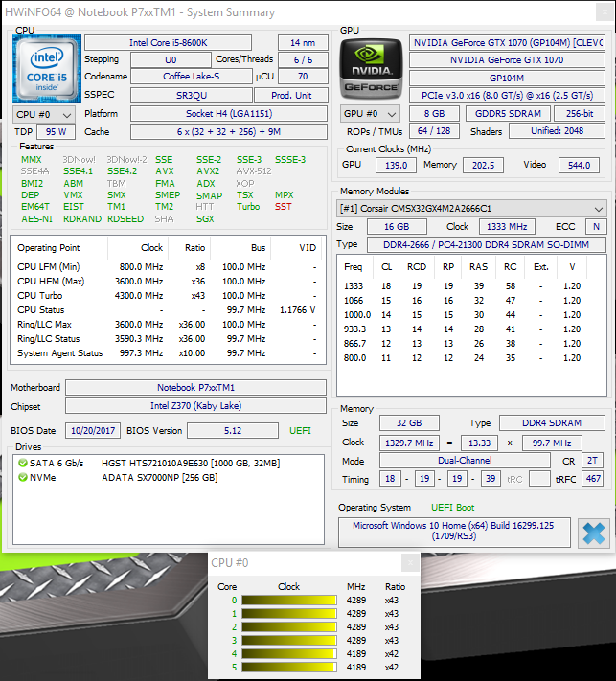The height and width of the screenshot is (681, 616).
Task: Click the Dual-Channel mode field
Action: click(x=465, y=461)
